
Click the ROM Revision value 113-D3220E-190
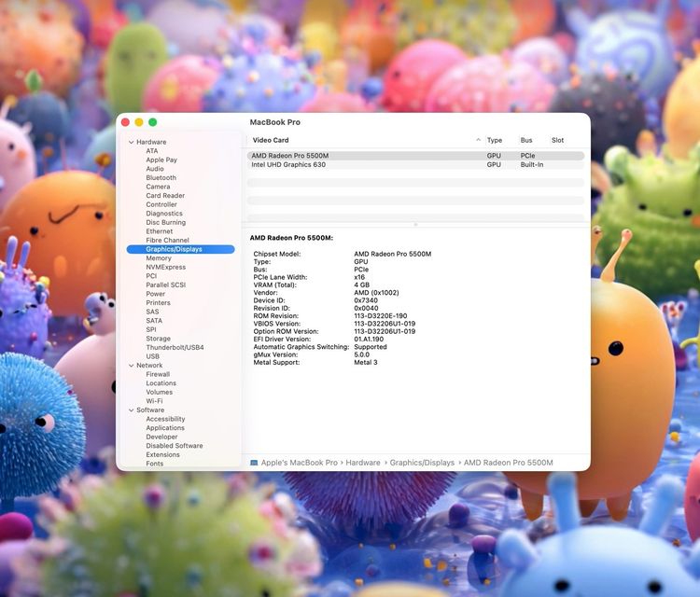point(381,316)
